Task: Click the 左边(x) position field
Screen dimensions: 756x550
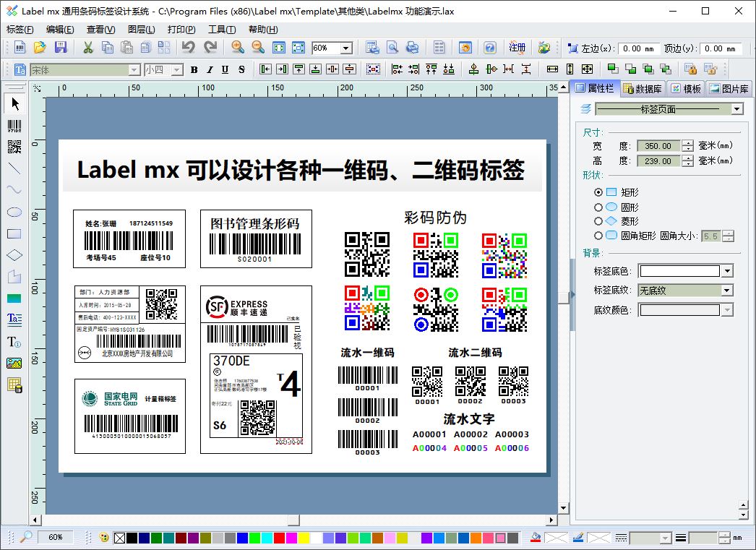Action: click(x=639, y=48)
